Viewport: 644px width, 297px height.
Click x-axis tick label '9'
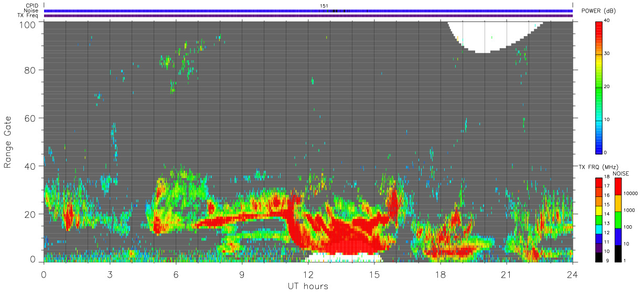pyautogui.click(x=242, y=274)
